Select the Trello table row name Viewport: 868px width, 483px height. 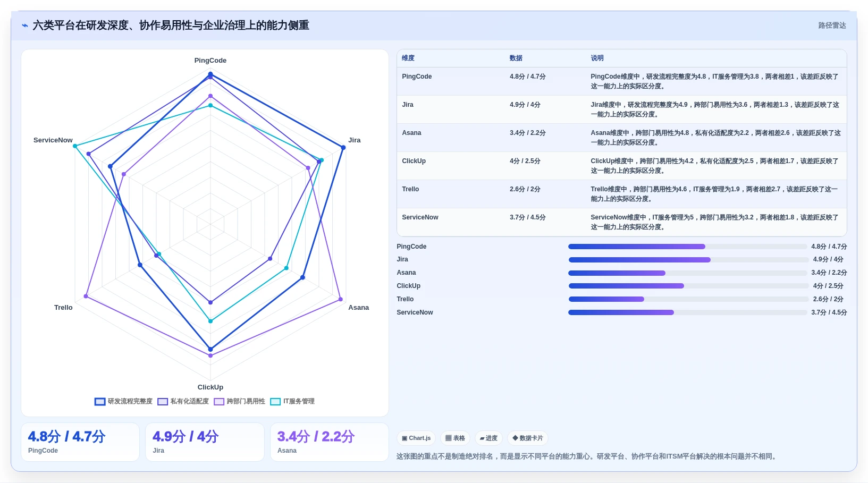[410, 189]
